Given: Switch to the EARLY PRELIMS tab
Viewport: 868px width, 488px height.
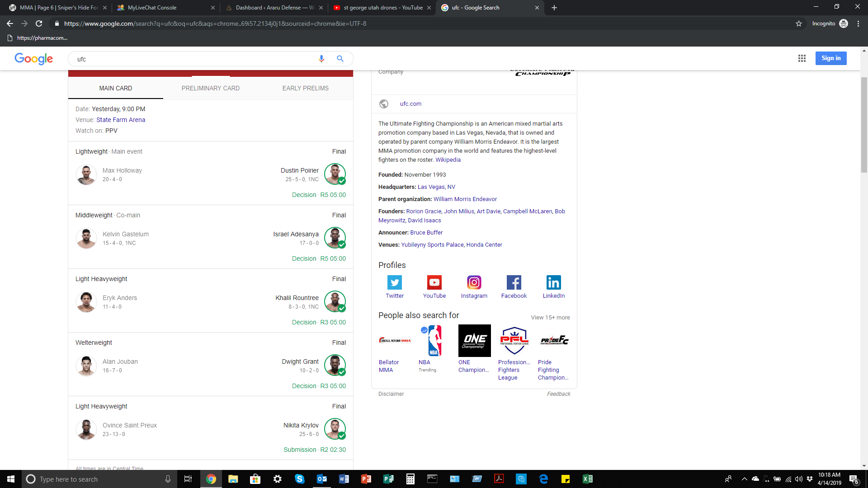Looking at the screenshot, I should point(306,88).
